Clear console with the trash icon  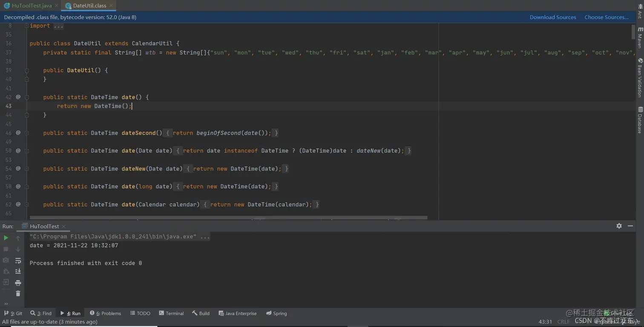coord(18,293)
